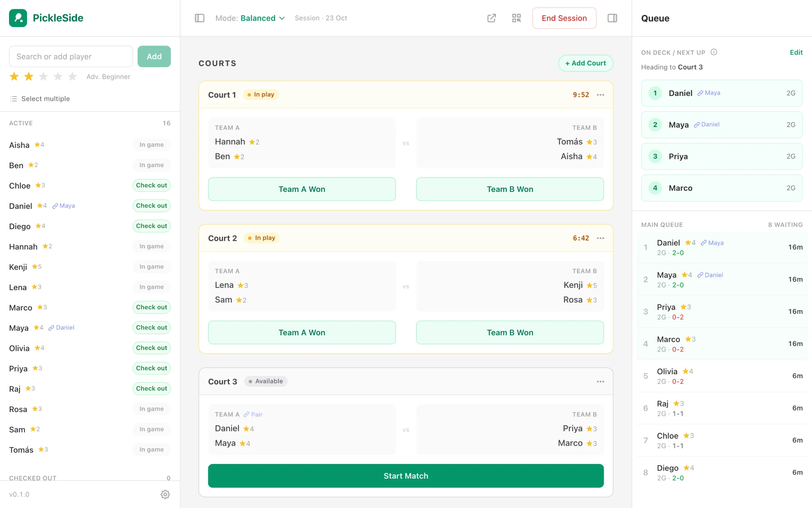Set skill rating to first star
The image size is (812, 508).
pos(14,77)
